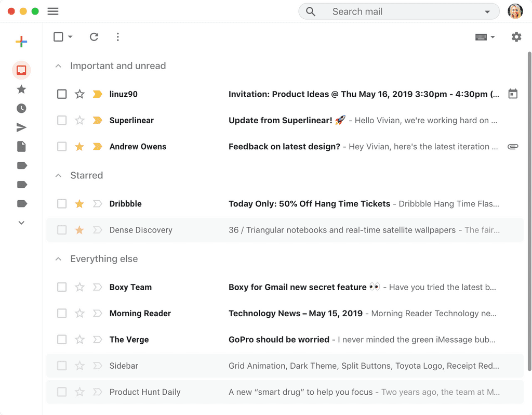Click the importance marker on Superlinear email

[97, 120]
